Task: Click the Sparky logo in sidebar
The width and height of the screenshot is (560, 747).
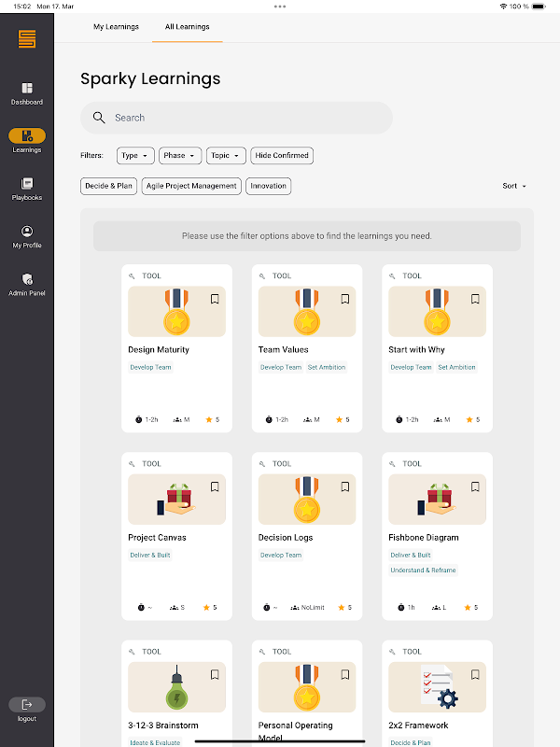Action: coord(27,39)
